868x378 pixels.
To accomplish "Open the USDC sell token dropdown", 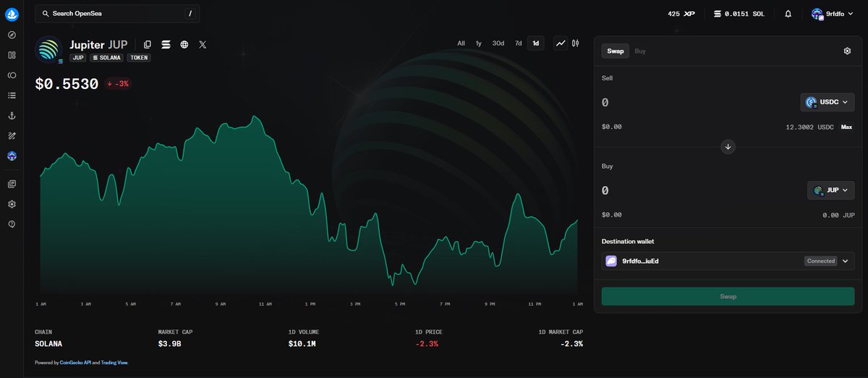I will click(x=827, y=102).
